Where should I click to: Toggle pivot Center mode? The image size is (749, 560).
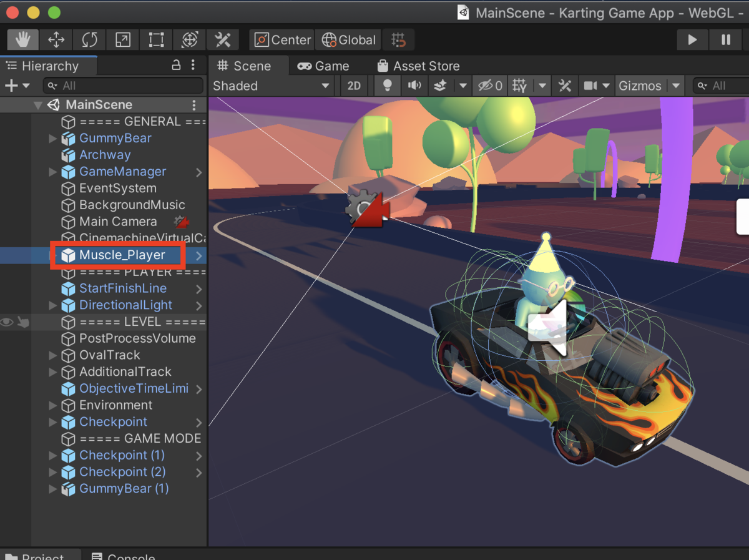[282, 40]
